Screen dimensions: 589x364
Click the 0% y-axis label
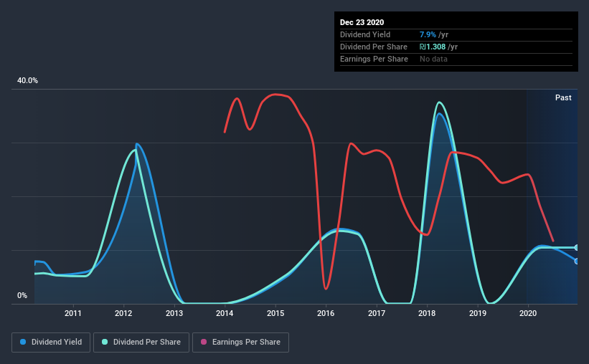(22, 296)
